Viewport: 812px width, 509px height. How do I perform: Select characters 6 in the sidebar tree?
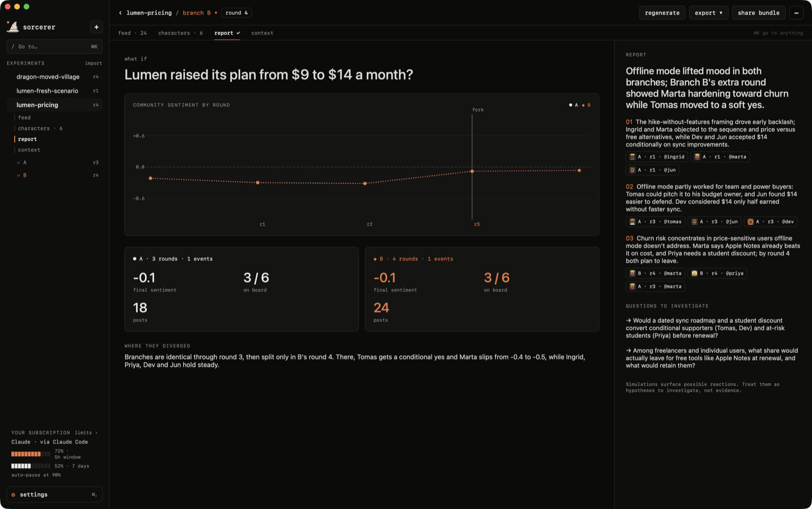[40, 128]
